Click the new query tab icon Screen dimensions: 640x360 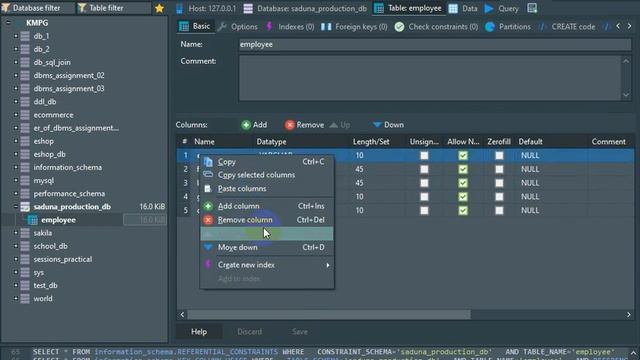[x=532, y=8]
